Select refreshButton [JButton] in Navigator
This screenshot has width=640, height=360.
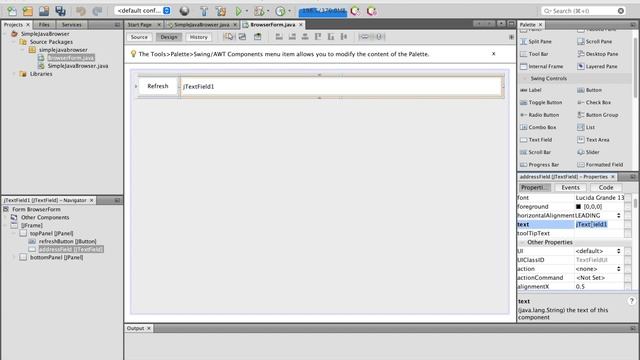tap(67, 241)
